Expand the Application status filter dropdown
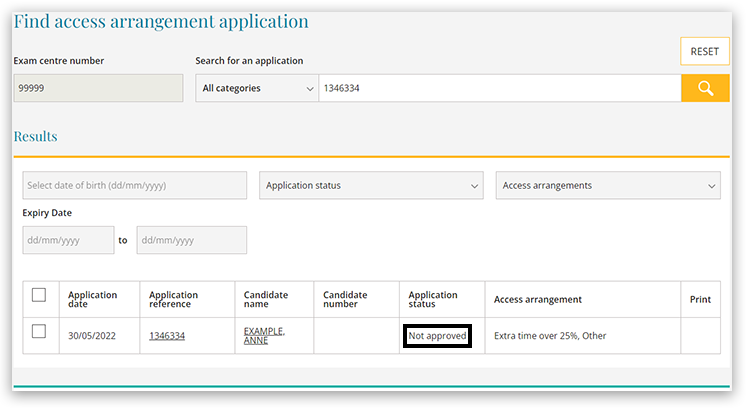 point(371,186)
